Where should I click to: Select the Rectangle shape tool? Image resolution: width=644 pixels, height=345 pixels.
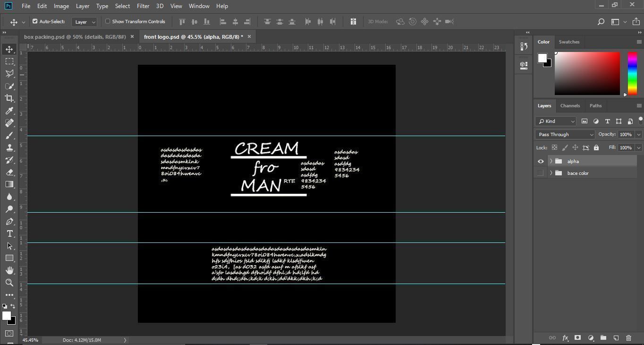[x=9, y=258]
